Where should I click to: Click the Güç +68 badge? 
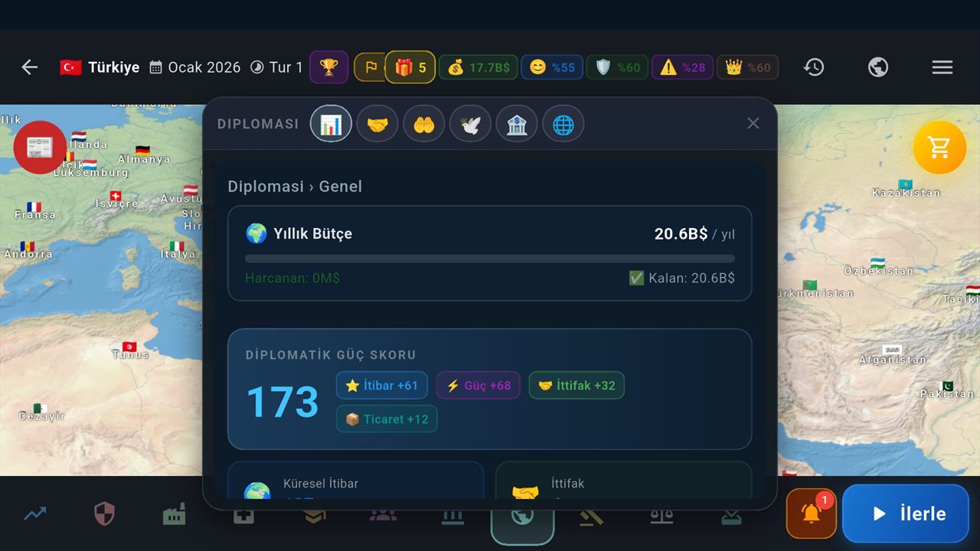coord(479,386)
